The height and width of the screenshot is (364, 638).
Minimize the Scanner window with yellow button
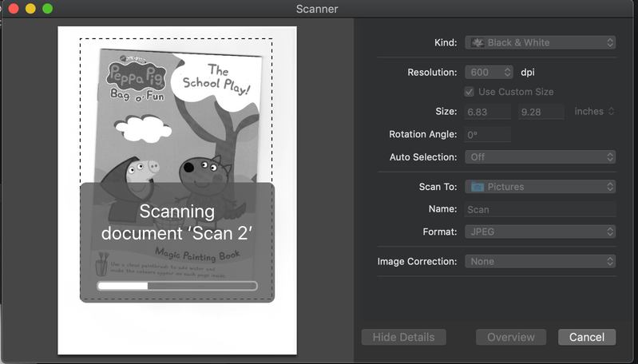[30, 9]
